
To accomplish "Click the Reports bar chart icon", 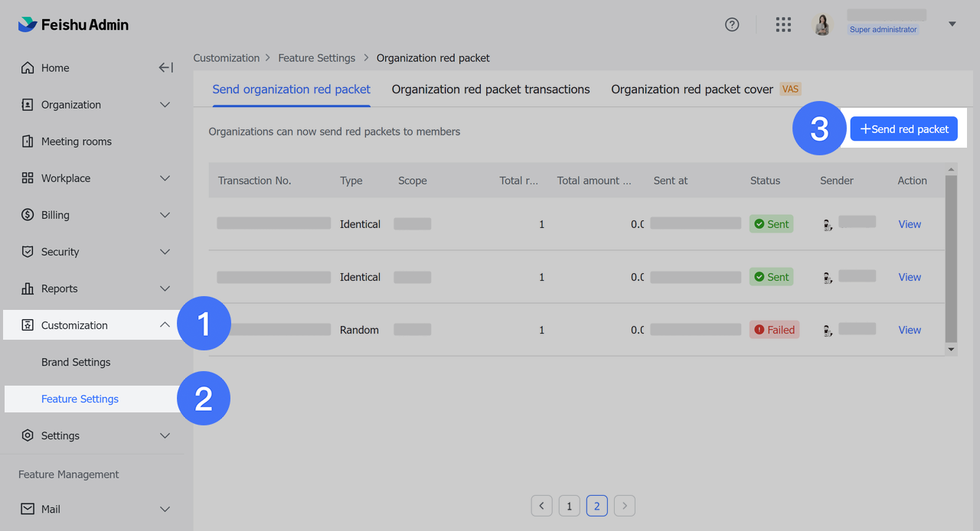I will (x=28, y=288).
